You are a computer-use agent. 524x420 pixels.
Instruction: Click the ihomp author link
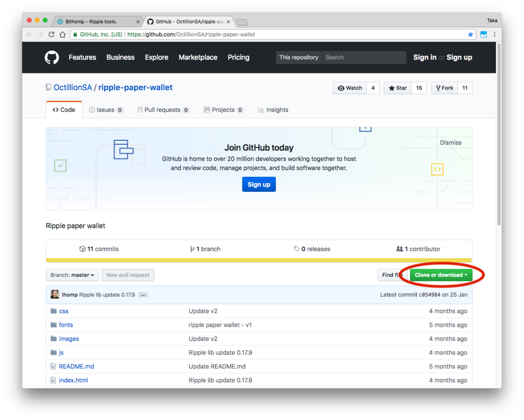click(70, 295)
